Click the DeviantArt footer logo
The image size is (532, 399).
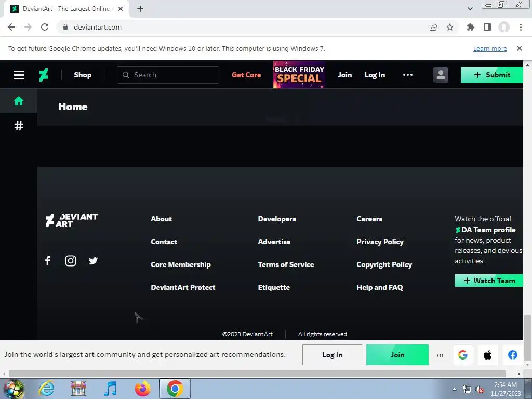[72, 220]
